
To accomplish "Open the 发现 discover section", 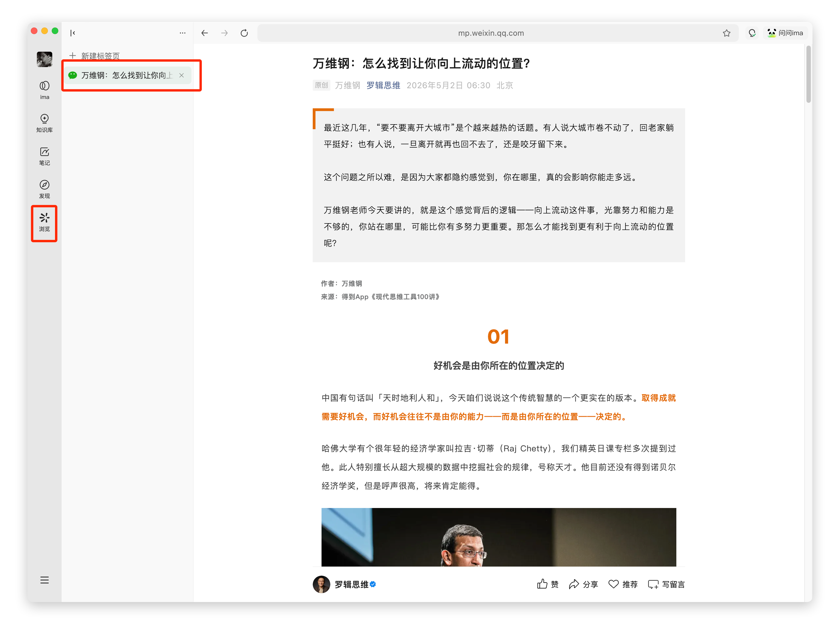I will 45,189.
